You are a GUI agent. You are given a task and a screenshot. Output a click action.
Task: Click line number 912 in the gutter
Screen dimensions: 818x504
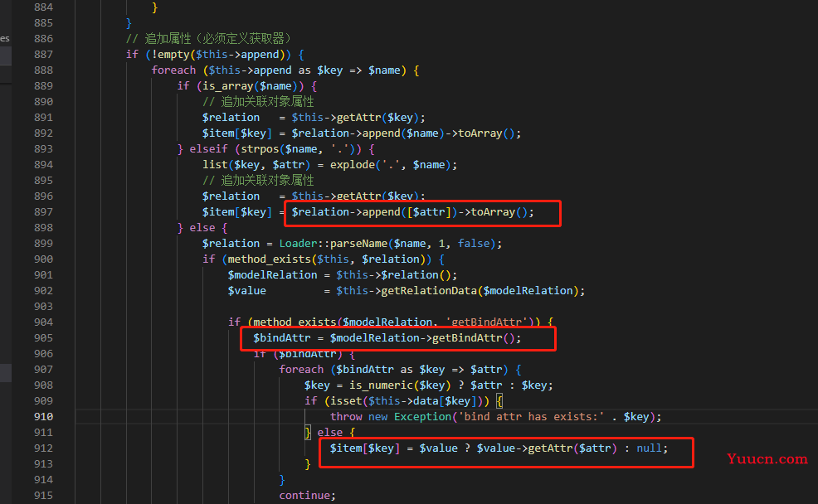pos(43,448)
